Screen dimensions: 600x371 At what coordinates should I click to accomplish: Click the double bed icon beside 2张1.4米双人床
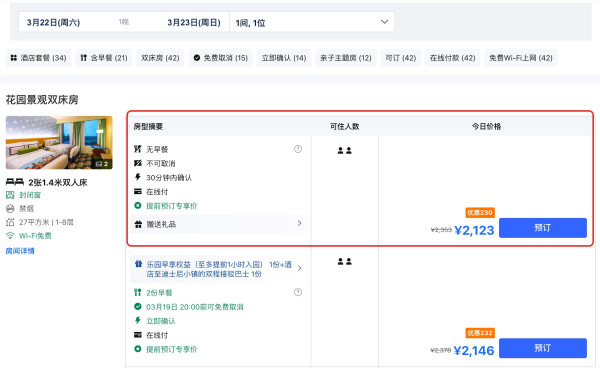coord(15,182)
